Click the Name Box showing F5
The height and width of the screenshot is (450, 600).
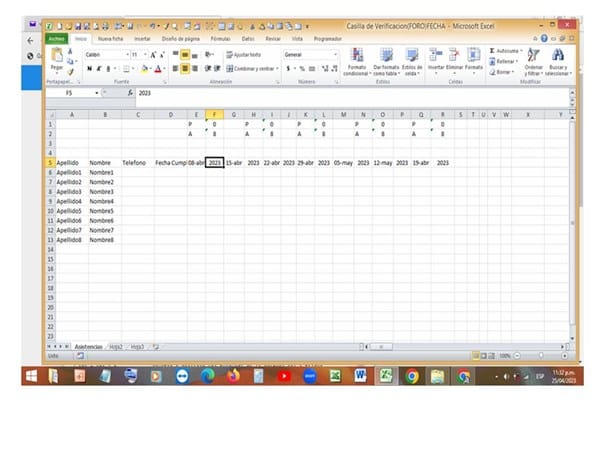[69, 93]
